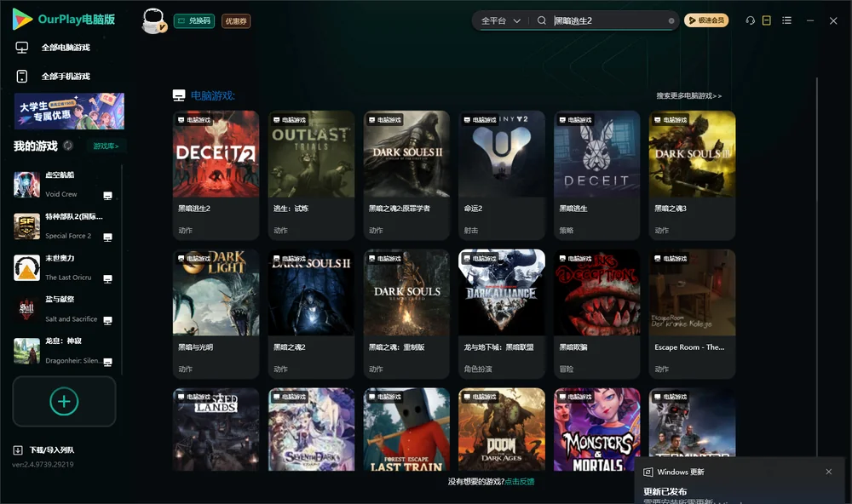
Task: Dismiss the Windows 更新 notification
Action: click(x=829, y=472)
